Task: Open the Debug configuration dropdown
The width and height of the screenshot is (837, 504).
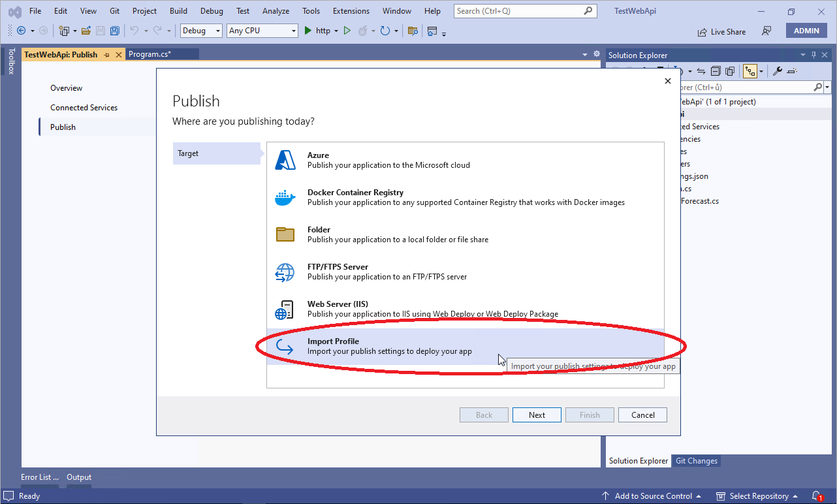Action: [x=201, y=31]
